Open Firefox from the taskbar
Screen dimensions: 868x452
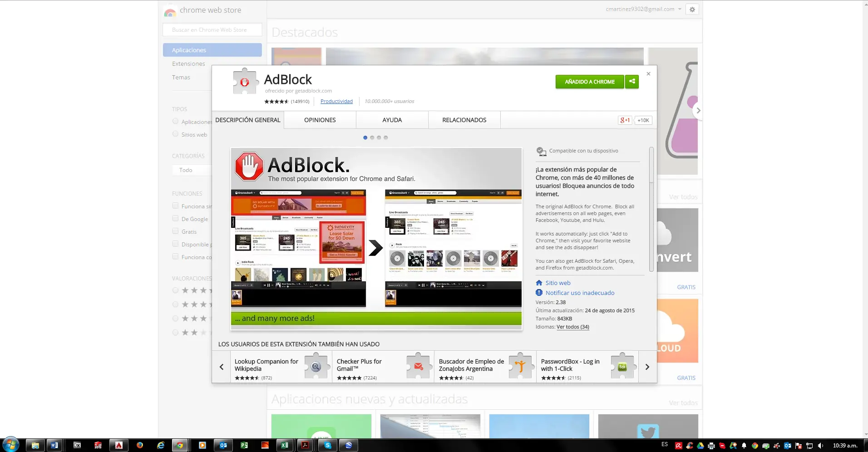tap(140, 445)
